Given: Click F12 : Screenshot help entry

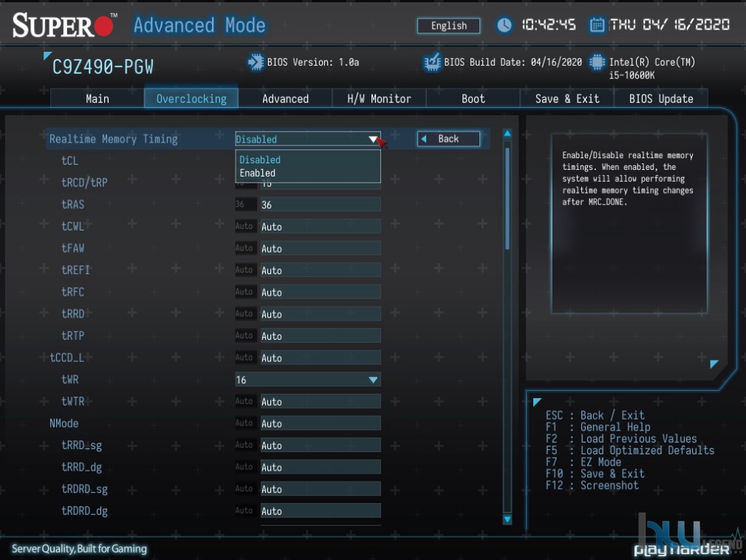Looking at the screenshot, I should click(592, 485).
